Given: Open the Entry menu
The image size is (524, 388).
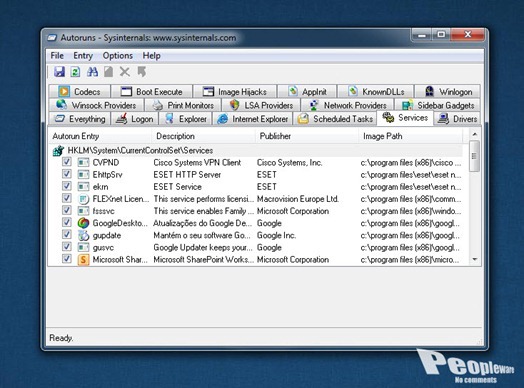Looking at the screenshot, I should point(83,55).
